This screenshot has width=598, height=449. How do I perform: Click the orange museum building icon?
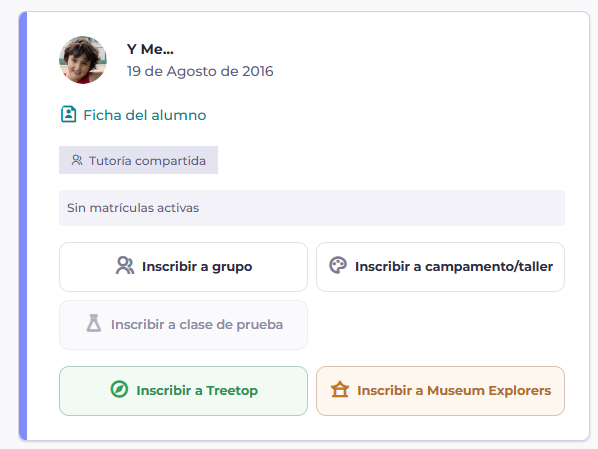[340, 389]
